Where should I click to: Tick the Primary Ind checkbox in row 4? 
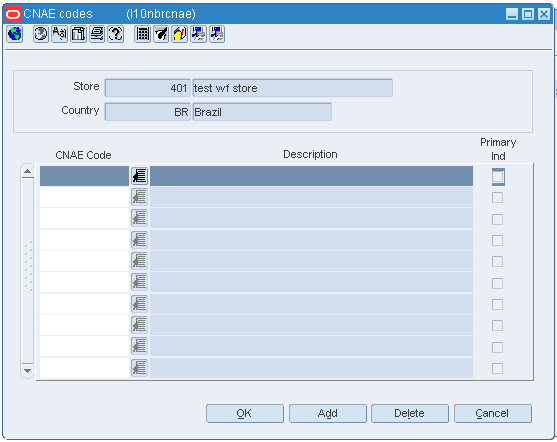(x=497, y=241)
